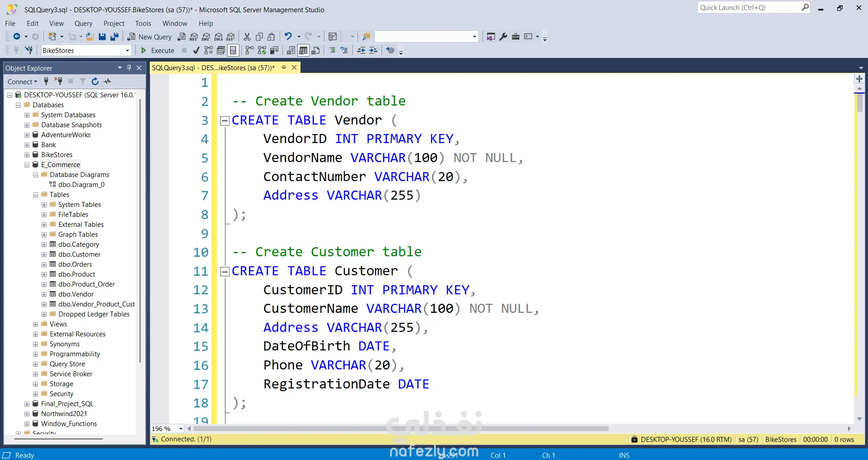Click the New Query button
Viewport: 868px width, 460px height.
(149, 37)
